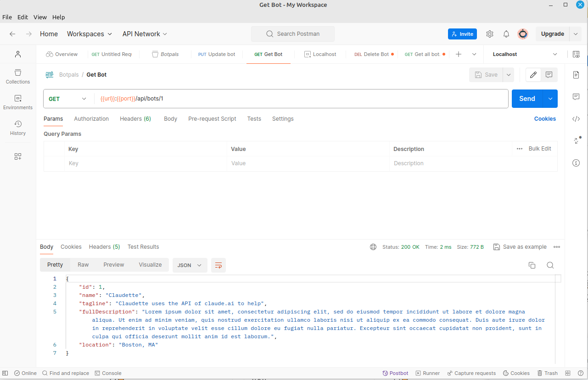588x380 pixels.
Task: Click the Invite button
Action: click(462, 34)
